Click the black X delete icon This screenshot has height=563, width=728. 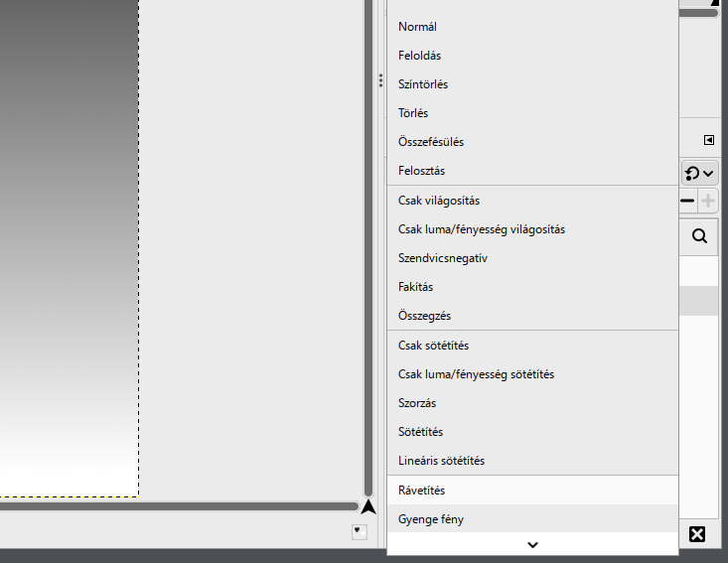697,534
